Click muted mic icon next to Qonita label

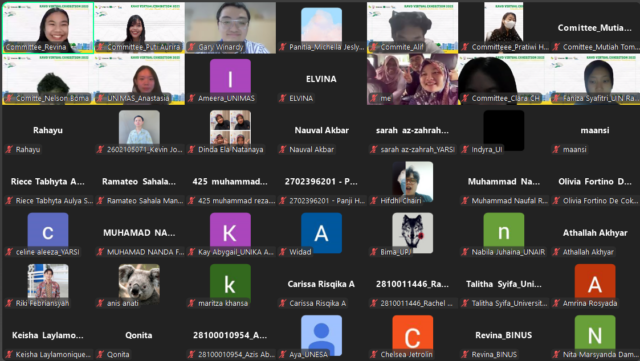(100, 354)
